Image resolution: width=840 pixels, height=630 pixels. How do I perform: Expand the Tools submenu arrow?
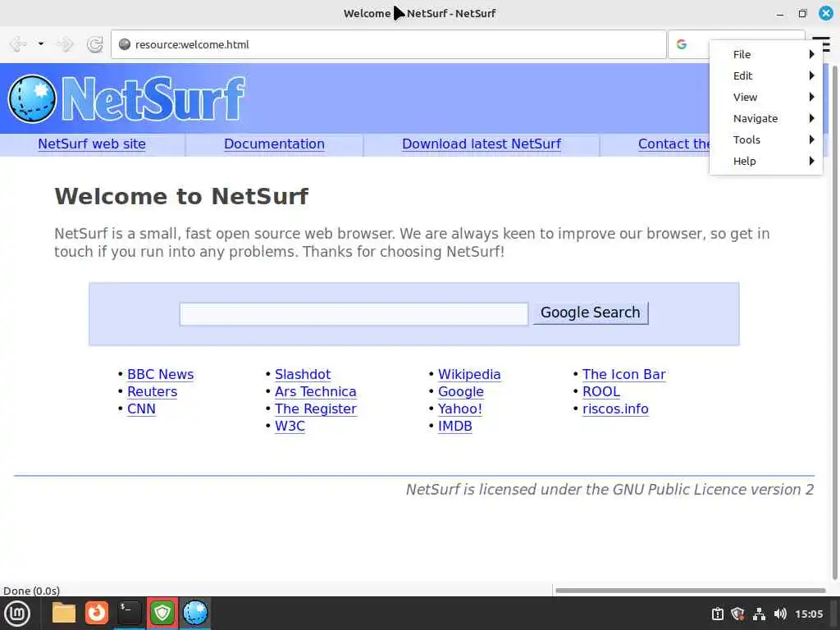point(811,139)
